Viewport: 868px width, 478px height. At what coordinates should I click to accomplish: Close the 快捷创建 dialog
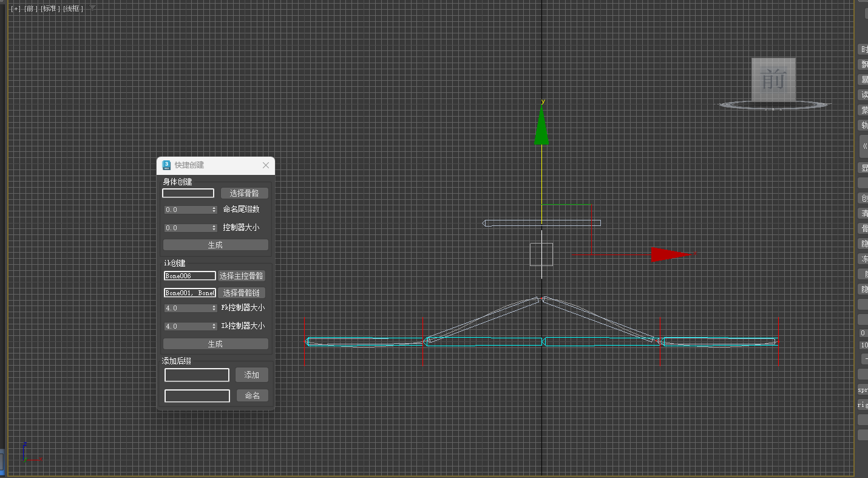tap(266, 165)
